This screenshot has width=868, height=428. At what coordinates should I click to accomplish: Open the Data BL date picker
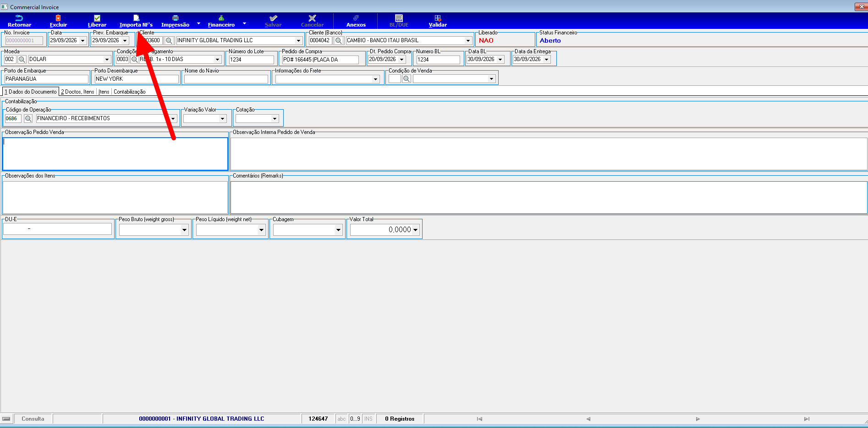tap(500, 59)
